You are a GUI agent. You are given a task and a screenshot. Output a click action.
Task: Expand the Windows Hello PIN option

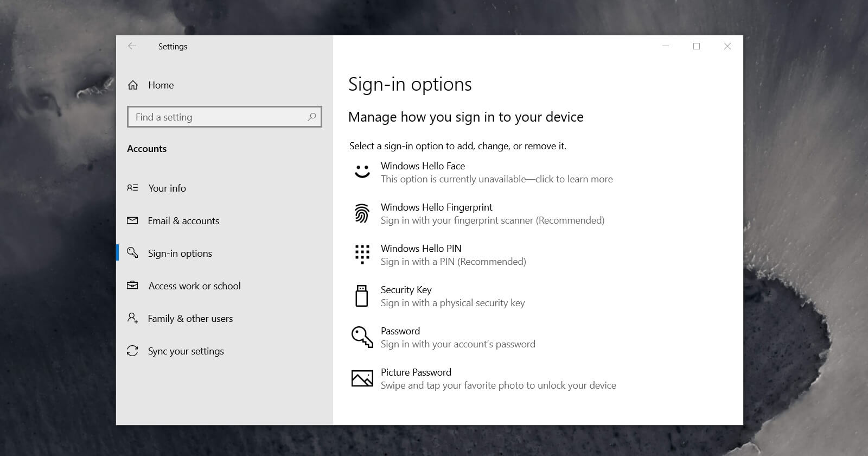point(420,249)
